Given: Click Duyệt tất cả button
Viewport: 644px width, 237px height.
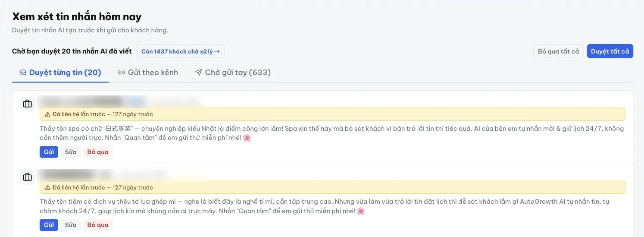Looking at the screenshot, I should [610, 51].
